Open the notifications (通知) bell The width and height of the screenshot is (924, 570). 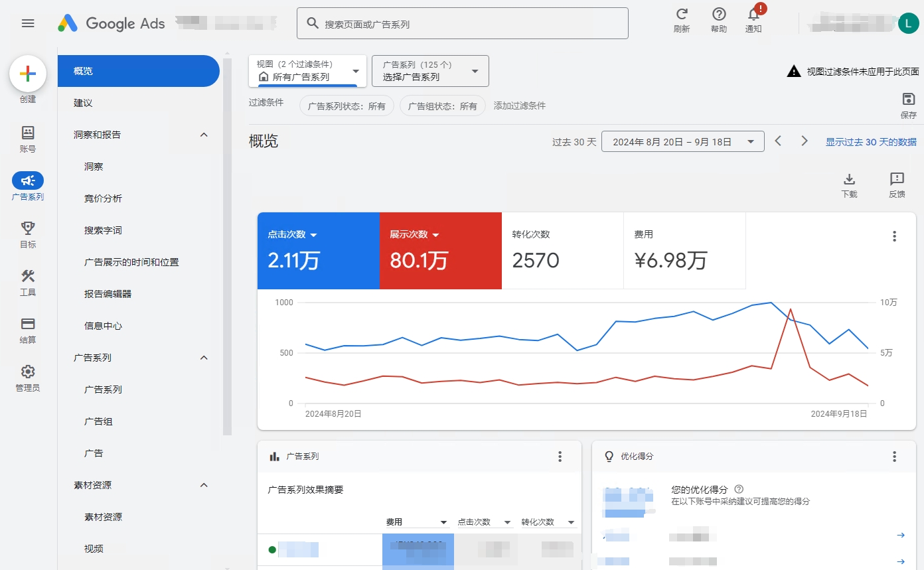[x=753, y=15]
